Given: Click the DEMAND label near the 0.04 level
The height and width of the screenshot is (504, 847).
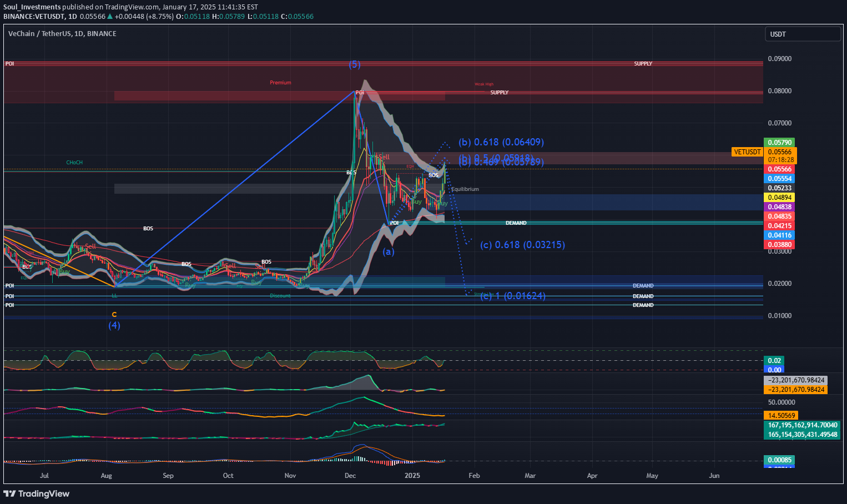Looking at the screenshot, I should 516,223.
